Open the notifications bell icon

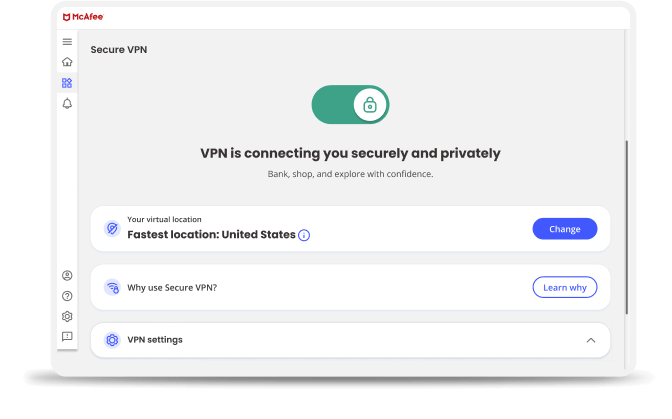click(x=67, y=104)
